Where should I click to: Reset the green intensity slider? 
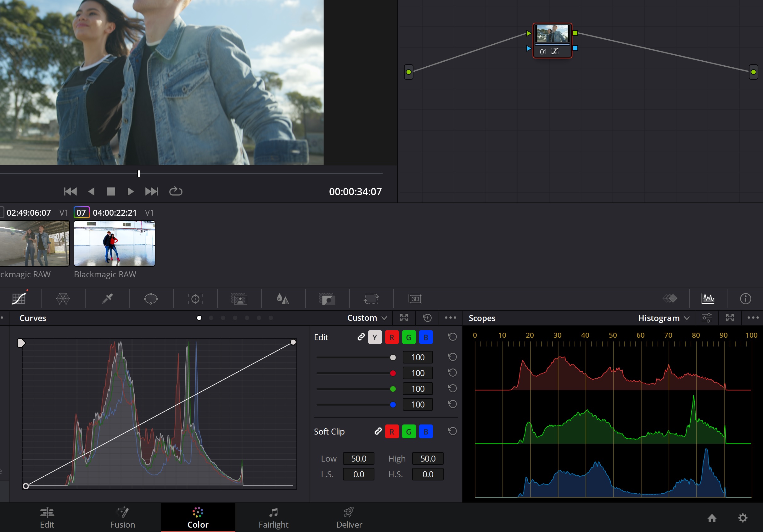pyautogui.click(x=452, y=389)
